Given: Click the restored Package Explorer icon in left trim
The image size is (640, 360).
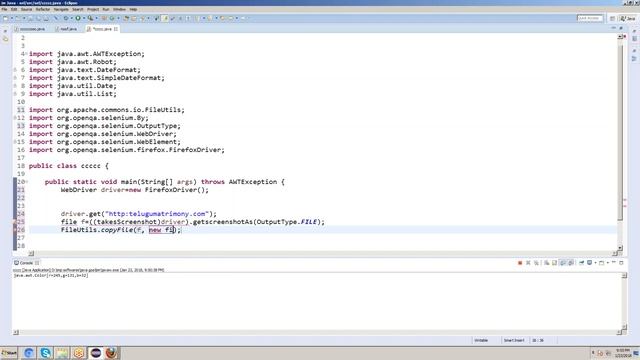Looking at the screenshot, I should [5, 39].
